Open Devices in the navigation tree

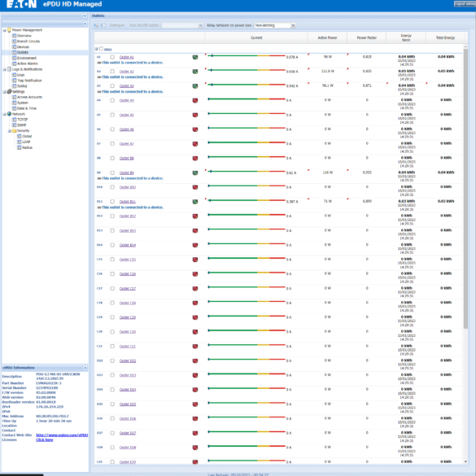tap(23, 47)
